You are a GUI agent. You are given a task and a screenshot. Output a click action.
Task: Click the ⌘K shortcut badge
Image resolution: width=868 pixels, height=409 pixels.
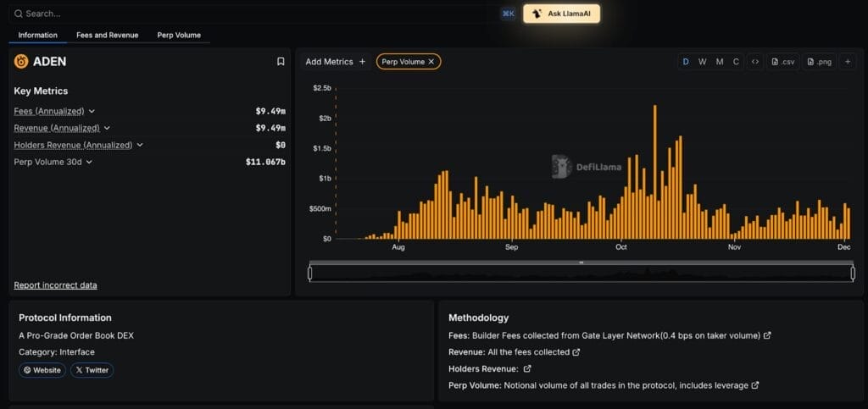click(509, 14)
